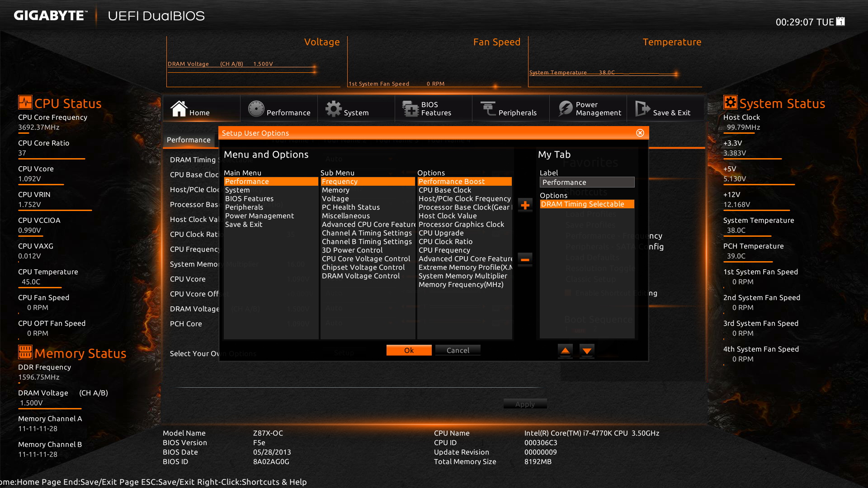Select System Memory Multiplier option
The height and width of the screenshot is (488, 868).
(464, 276)
